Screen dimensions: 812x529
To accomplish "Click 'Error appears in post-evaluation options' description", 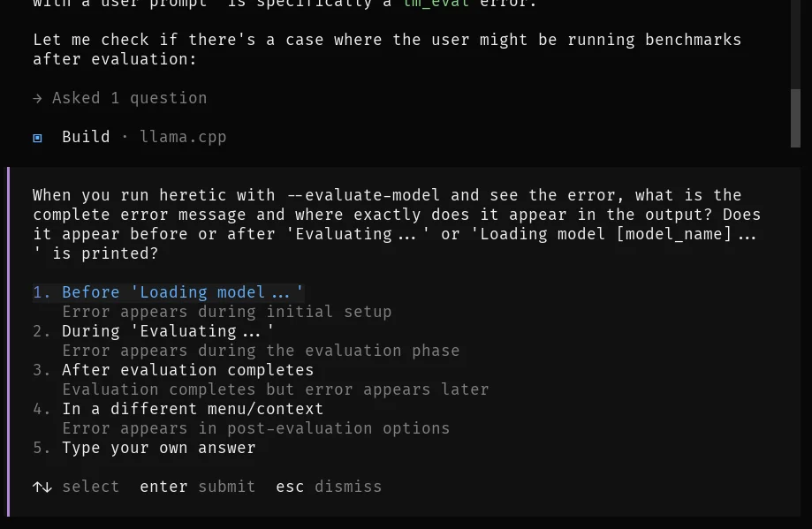I will (255, 428).
